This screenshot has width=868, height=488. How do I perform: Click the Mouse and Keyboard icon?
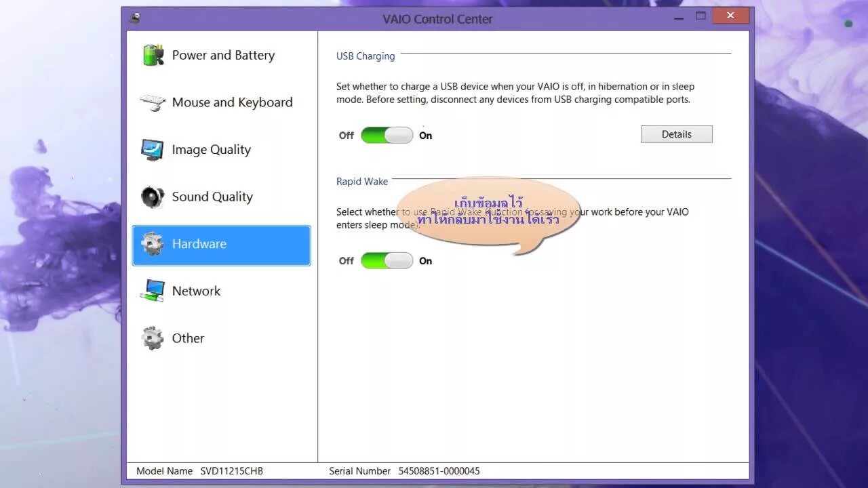152,102
